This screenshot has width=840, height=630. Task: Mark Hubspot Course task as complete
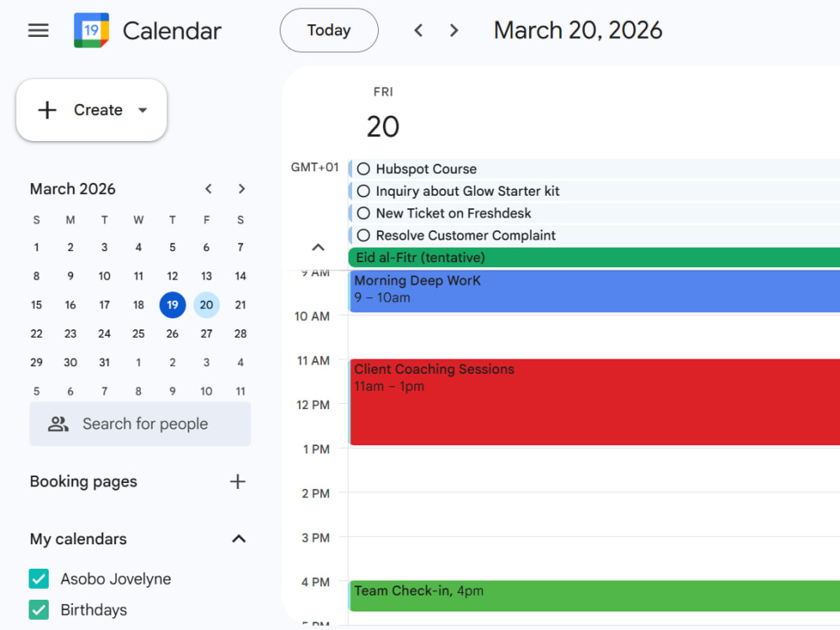[x=363, y=170]
